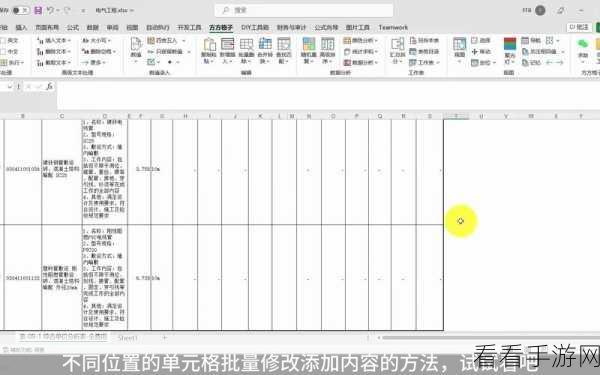Image resolution: width=600 pixels, height=375 pixels.
Task: Click the 数据分析 button in 数据分析 group
Action: pos(360,62)
